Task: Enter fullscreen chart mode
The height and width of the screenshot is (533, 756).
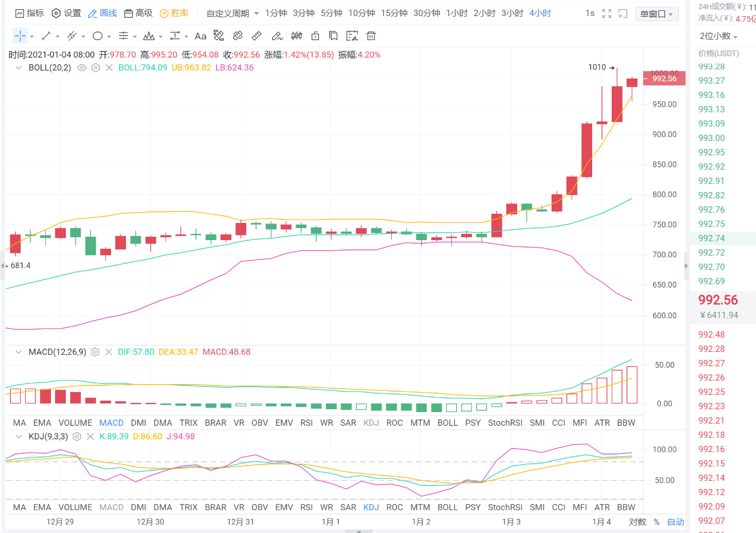Action: (x=607, y=13)
